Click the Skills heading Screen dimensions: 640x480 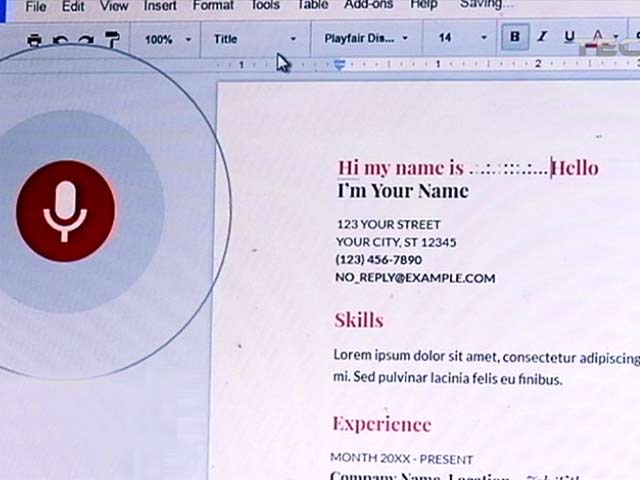click(x=359, y=320)
